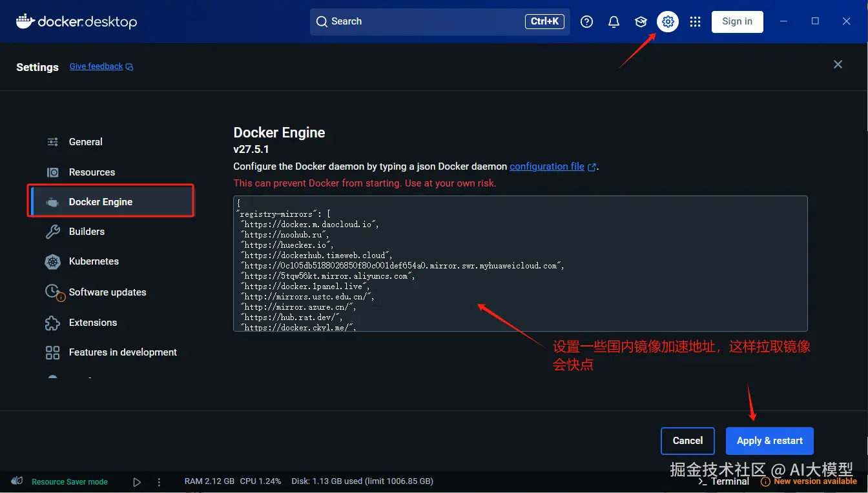Click the myhuaweicloud.com mirror line
This screenshot has width=868, height=493.
click(402, 266)
